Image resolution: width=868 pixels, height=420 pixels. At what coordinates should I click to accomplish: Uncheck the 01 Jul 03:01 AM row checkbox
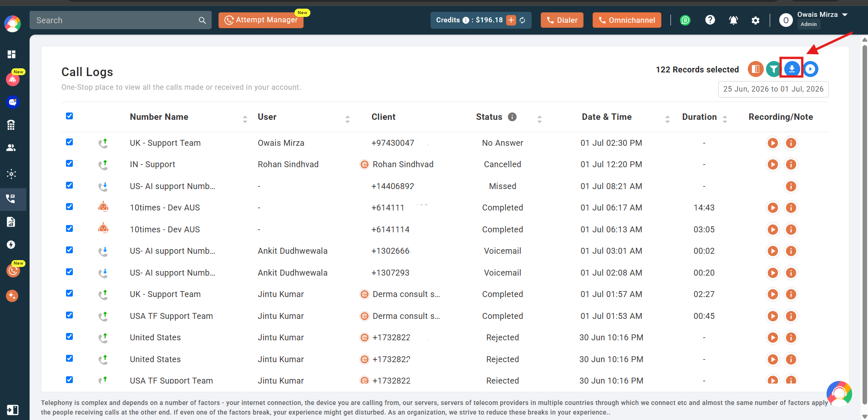coord(69,250)
